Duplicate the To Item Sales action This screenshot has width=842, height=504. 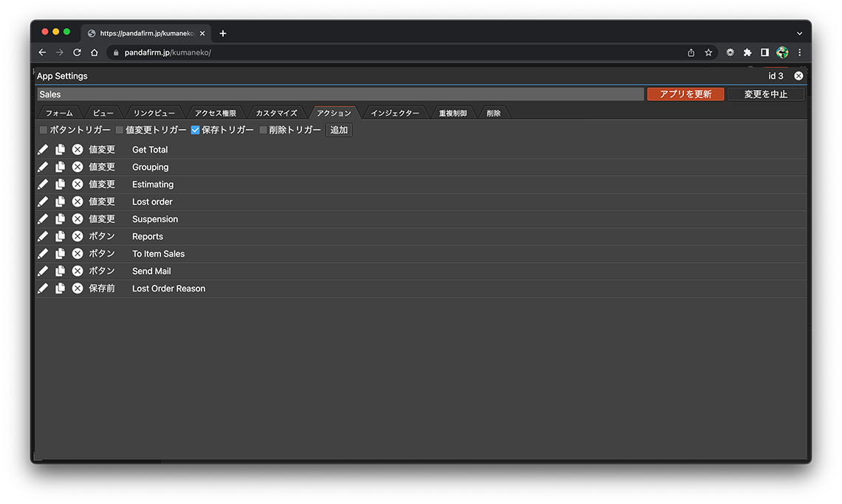point(60,254)
